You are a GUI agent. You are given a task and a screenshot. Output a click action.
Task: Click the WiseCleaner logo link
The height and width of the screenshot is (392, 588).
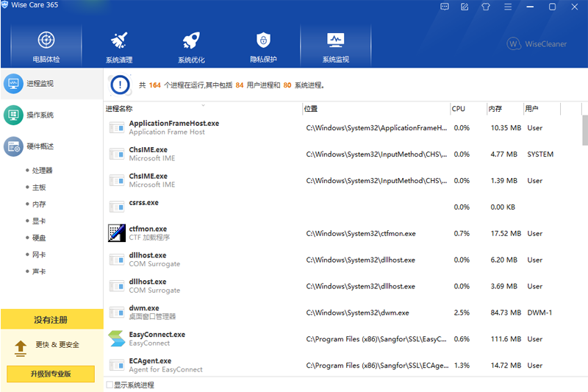pos(537,44)
